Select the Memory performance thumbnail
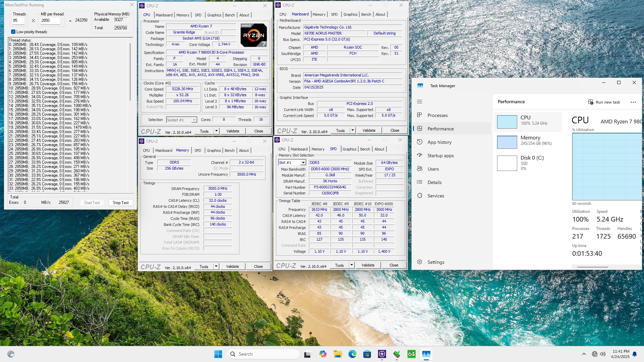This screenshot has width=644, height=362. click(x=507, y=142)
